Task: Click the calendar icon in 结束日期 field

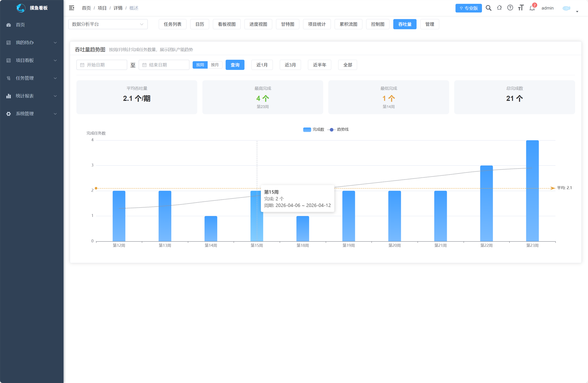Action: [x=145, y=65]
